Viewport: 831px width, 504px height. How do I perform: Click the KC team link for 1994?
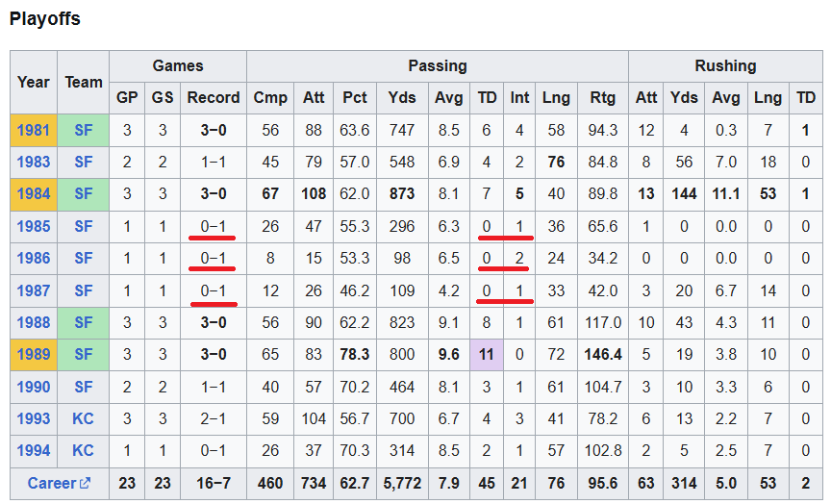(x=84, y=450)
